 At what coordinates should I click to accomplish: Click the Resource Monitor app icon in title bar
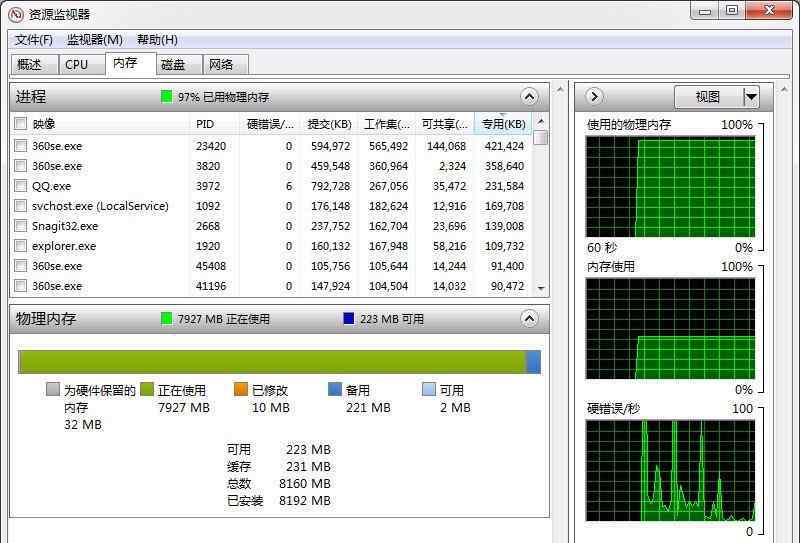pyautogui.click(x=16, y=14)
